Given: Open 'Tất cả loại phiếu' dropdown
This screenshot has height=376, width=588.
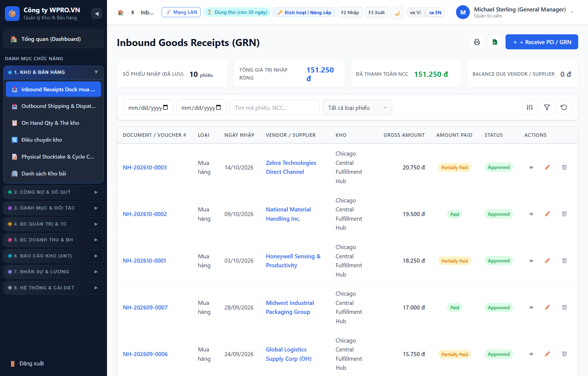Looking at the screenshot, I should tap(357, 107).
